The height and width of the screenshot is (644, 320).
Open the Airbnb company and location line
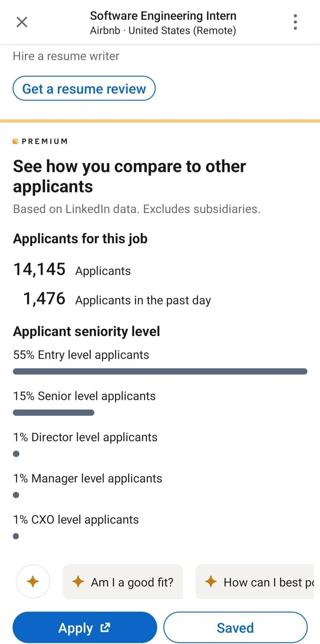pos(163,31)
